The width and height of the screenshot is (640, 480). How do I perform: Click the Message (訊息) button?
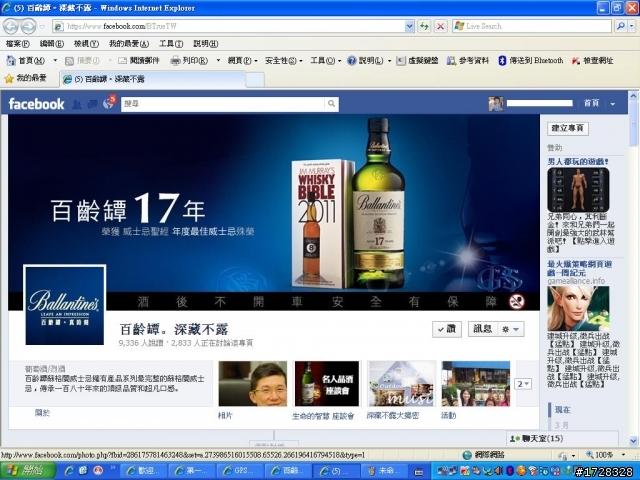482,329
